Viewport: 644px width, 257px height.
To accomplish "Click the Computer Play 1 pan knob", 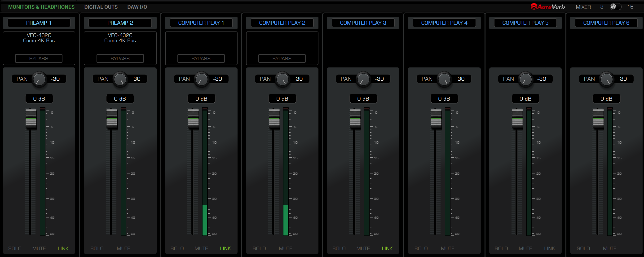I will click(202, 79).
